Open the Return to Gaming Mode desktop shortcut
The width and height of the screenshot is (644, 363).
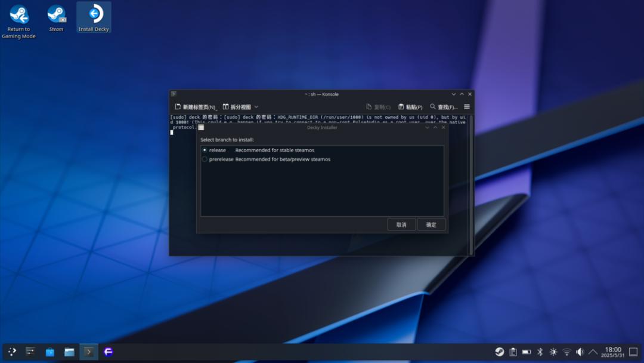click(18, 21)
